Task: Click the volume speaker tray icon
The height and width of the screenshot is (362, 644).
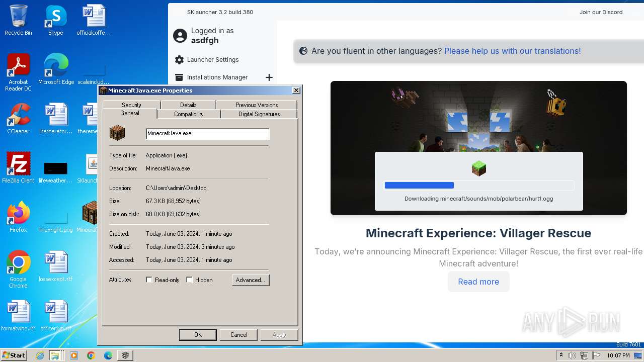Action: pos(572,355)
